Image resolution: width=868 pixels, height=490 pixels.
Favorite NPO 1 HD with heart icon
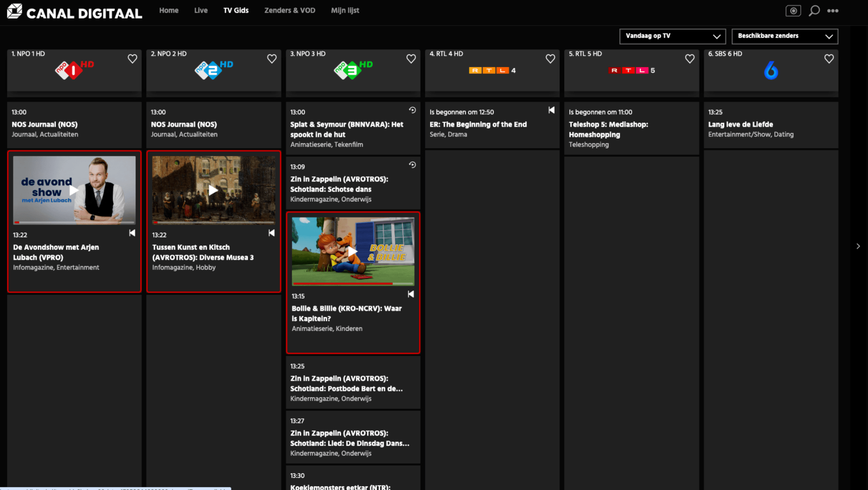[132, 59]
